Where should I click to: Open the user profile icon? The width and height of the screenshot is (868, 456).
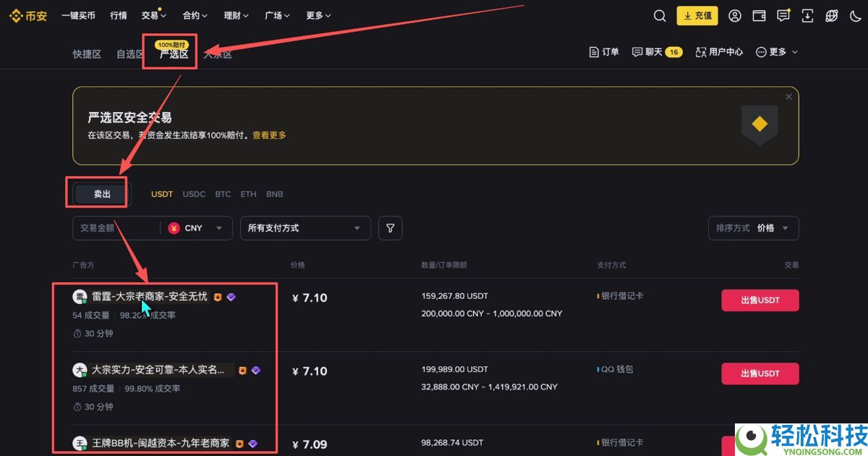(x=735, y=15)
